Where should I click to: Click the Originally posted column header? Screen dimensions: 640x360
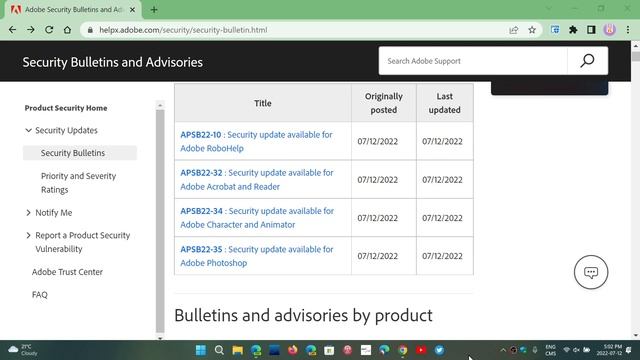tap(384, 103)
